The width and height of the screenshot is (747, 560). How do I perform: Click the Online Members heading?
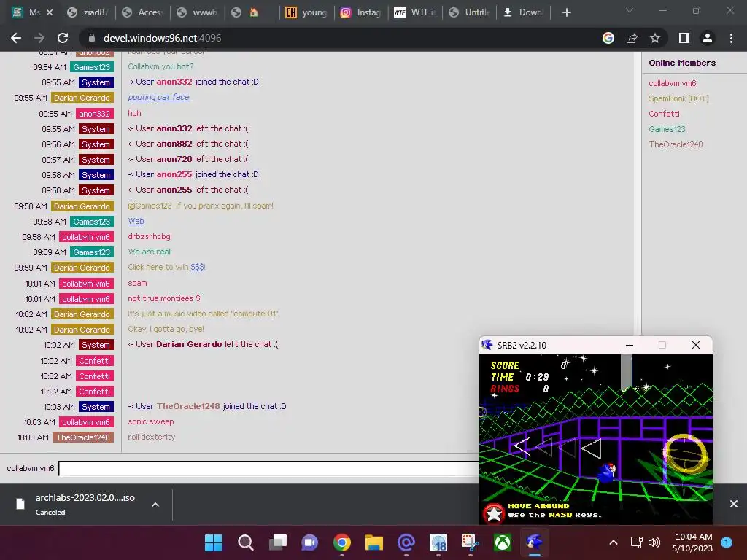pyautogui.click(x=682, y=63)
